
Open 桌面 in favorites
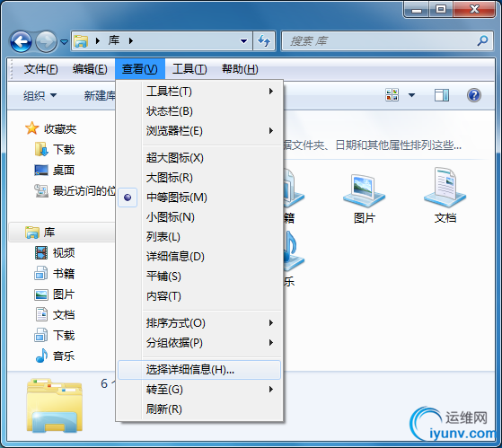pyautogui.click(x=55, y=170)
